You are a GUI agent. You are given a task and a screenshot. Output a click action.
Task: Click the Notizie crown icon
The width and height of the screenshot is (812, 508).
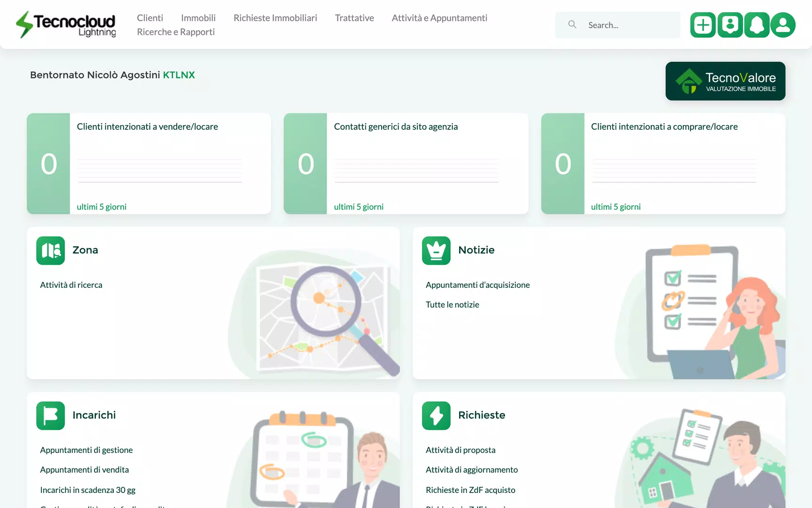click(436, 251)
